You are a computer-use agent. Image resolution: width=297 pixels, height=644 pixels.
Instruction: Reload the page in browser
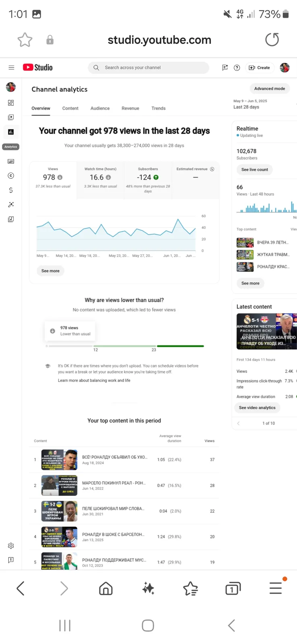[272, 39]
